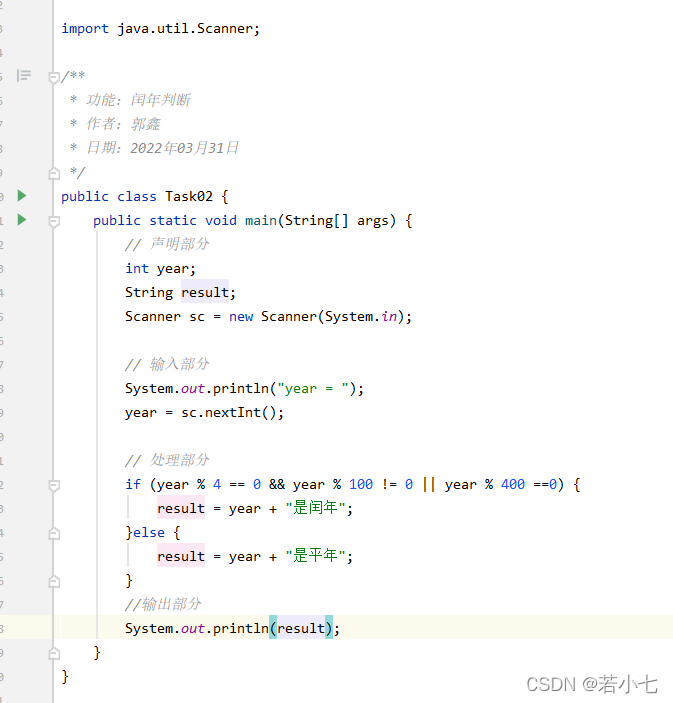Fold the if statement block
Image resolution: width=673 pixels, height=703 pixels.
click(54, 485)
